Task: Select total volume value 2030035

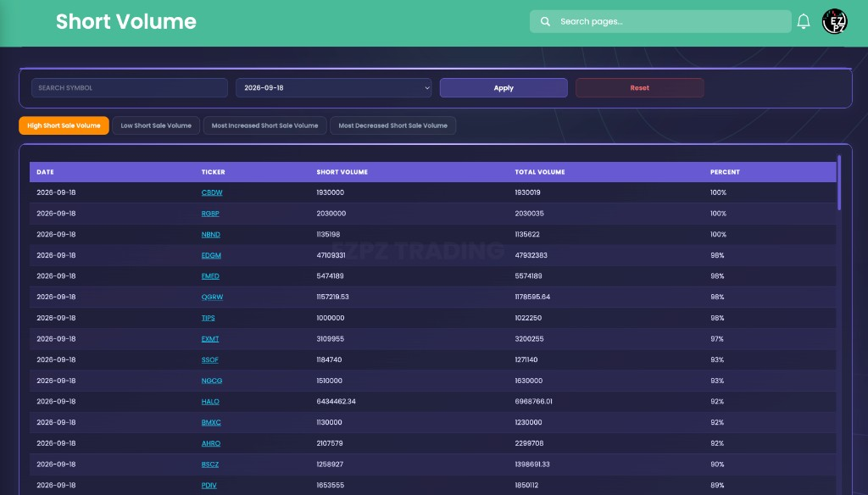Action: point(529,213)
